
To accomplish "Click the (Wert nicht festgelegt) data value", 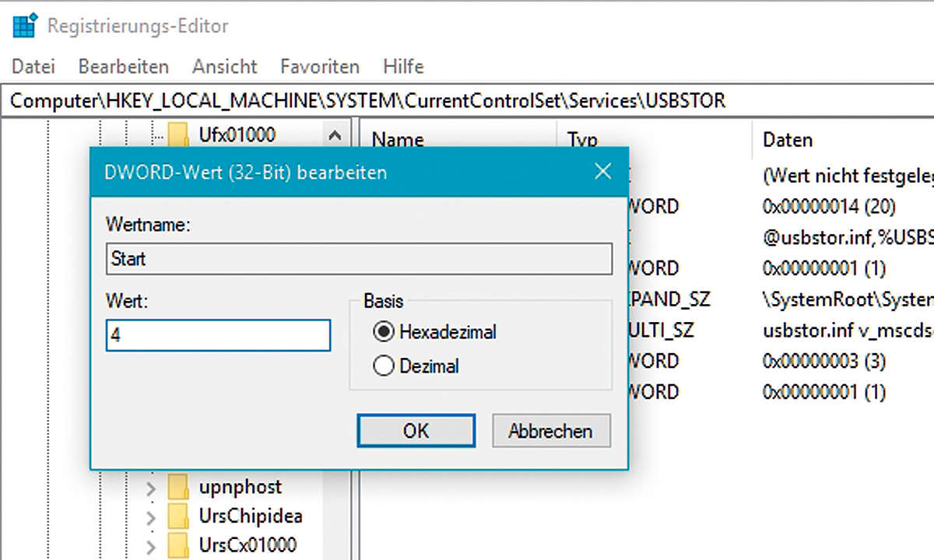I will (x=848, y=176).
